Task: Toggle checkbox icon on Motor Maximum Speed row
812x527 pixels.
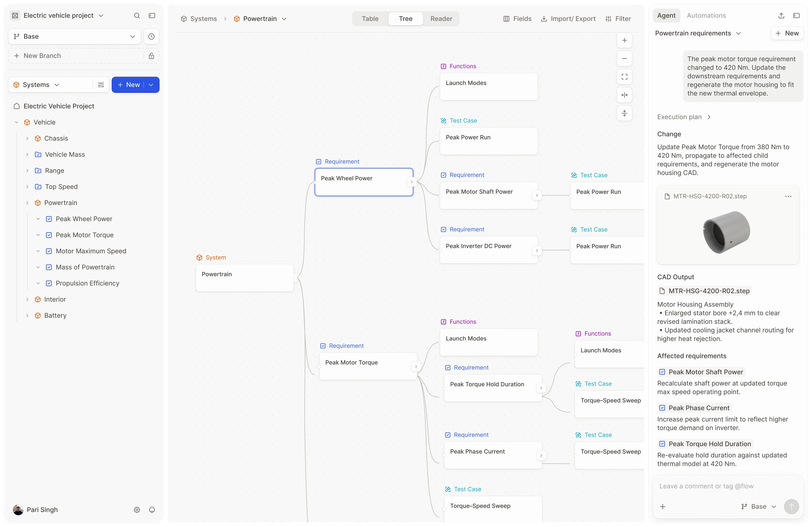Action: pyautogui.click(x=49, y=251)
